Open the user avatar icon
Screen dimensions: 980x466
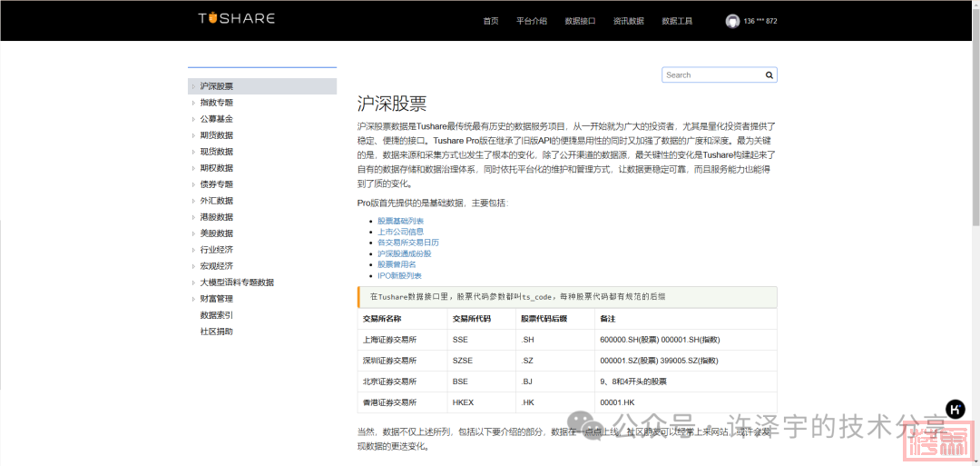732,21
